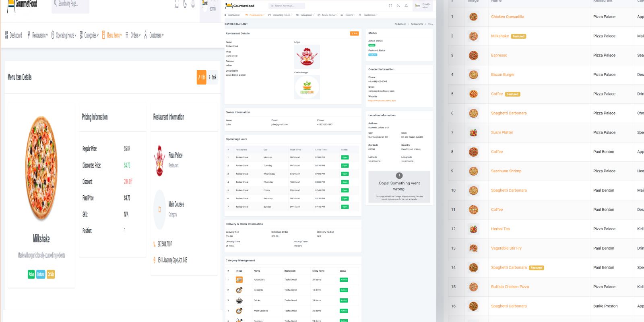Click the Chicken Quesadilla row image
Screen dimensions: 644x322
pos(473,17)
